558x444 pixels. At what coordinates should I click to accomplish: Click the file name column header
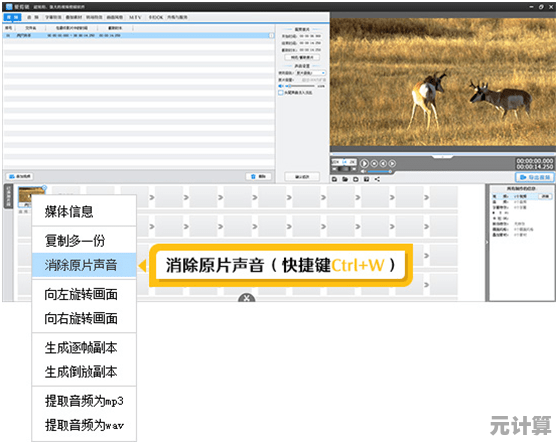click(x=31, y=28)
